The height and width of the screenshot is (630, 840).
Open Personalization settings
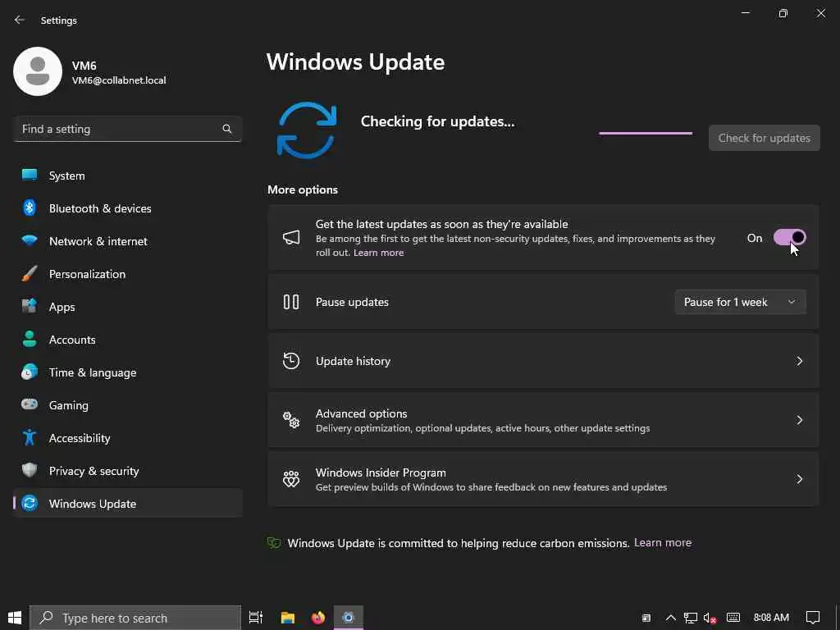pyautogui.click(x=127, y=274)
